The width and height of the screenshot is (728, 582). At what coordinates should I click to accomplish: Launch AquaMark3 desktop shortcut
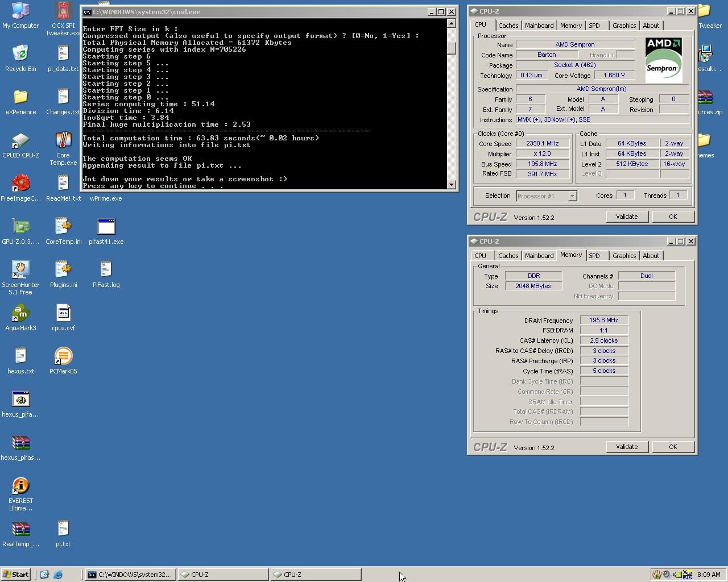click(x=20, y=317)
